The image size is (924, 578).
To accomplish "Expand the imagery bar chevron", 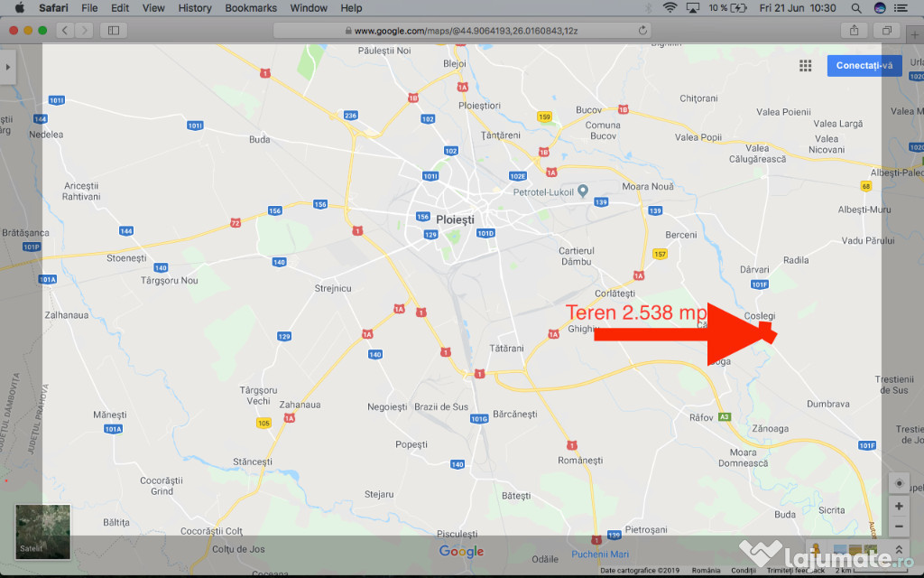I will 899,550.
